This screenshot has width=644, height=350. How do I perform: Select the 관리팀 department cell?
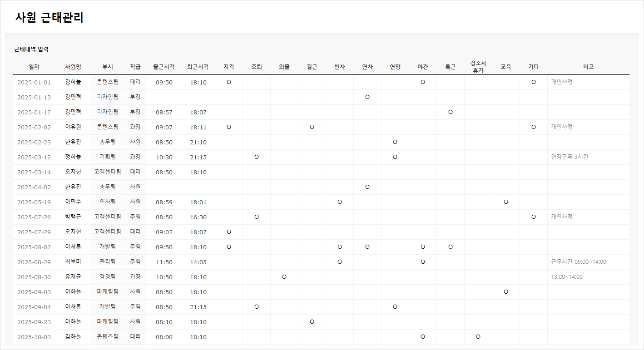[x=108, y=262]
